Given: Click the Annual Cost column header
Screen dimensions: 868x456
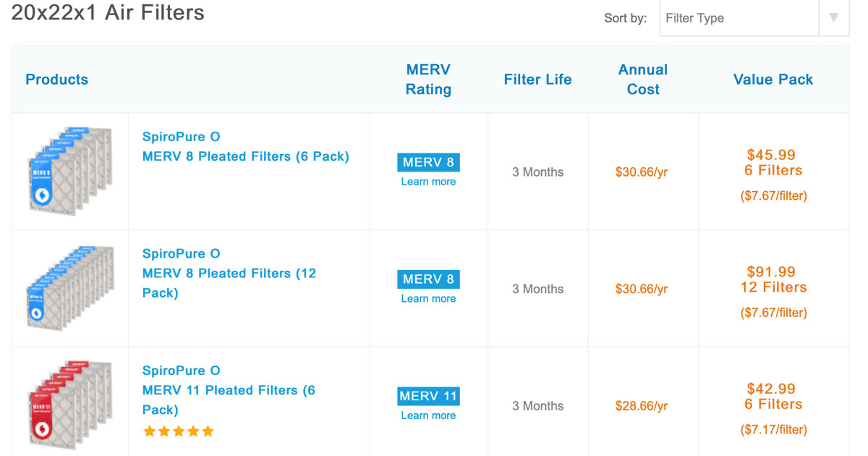Looking at the screenshot, I should 643,80.
